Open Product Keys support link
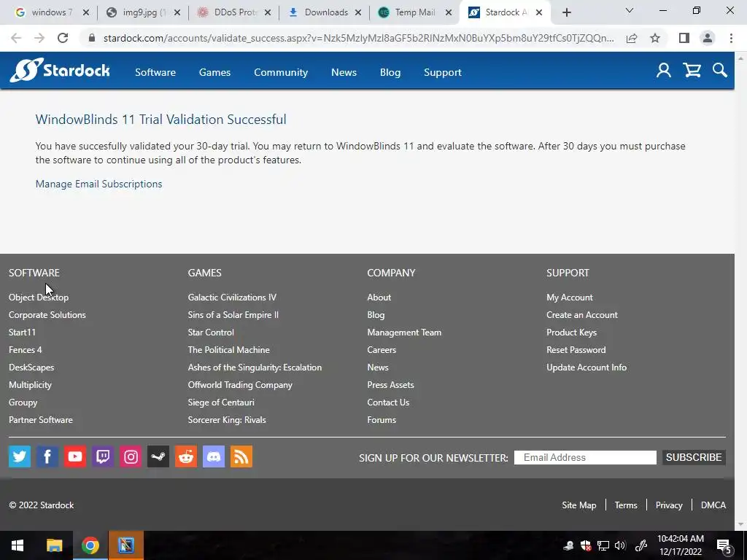Viewport: 747px width, 560px height. click(x=571, y=332)
